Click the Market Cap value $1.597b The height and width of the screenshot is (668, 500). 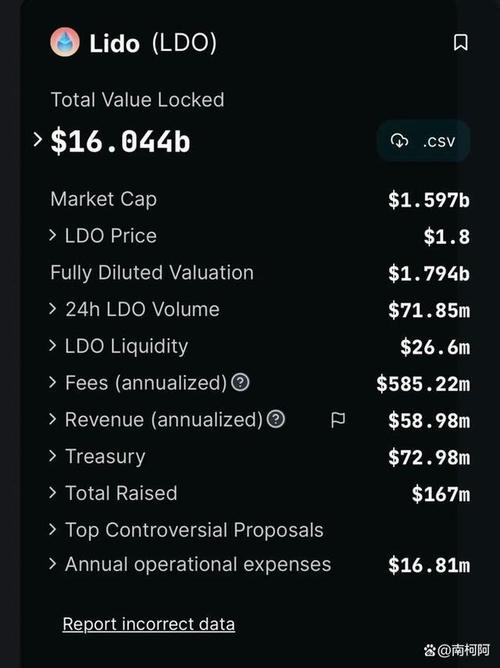429,199
